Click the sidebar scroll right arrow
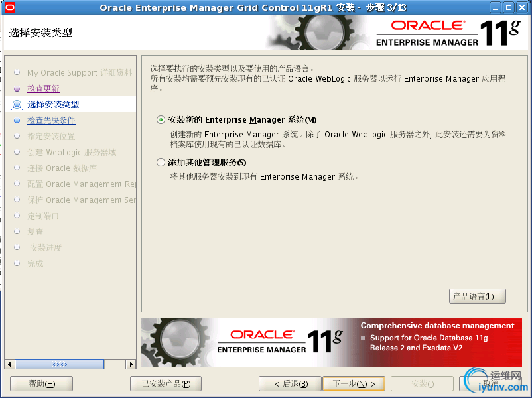The height and width of the screenshot is (398, 532). [x=131, y=364]
